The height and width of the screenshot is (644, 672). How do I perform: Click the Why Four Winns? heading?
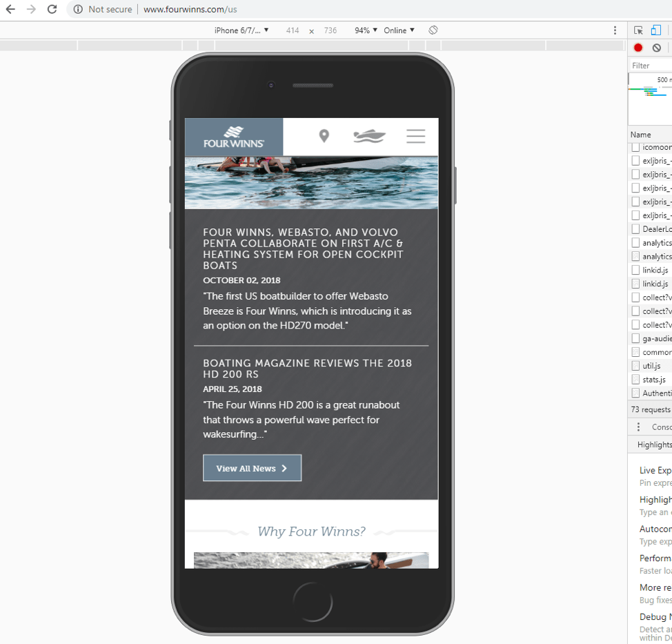click(312, 531)
